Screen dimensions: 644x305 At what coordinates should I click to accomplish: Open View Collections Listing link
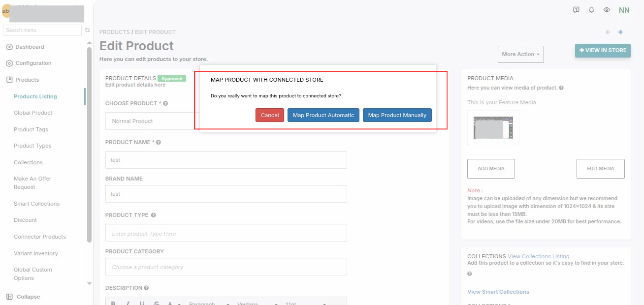click(539, 256)
